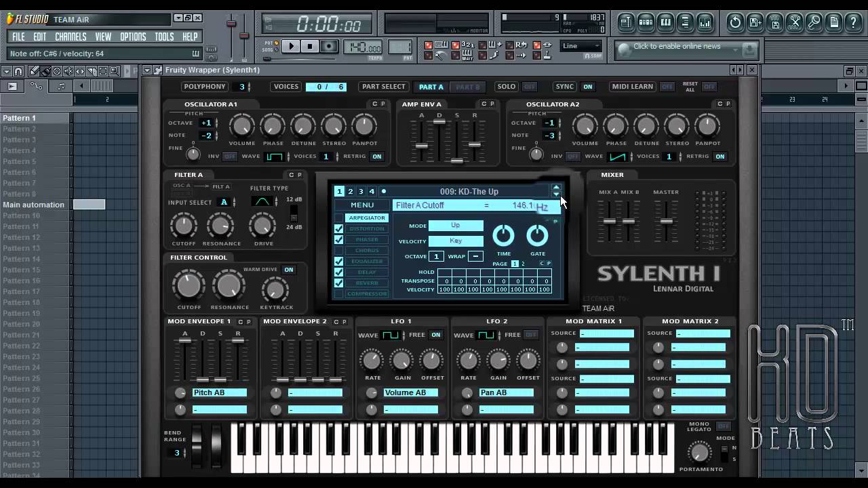This screenshot has height=488, width=868.
Task: Click Save new version icon
Action: (755, 22)
